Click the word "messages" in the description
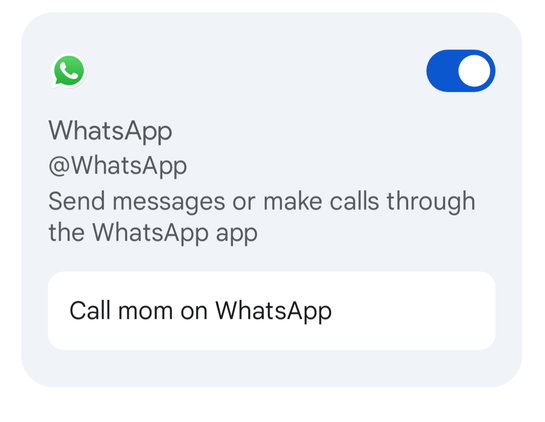545x422 pixels. pyautogui.click(x=169, y=202)
